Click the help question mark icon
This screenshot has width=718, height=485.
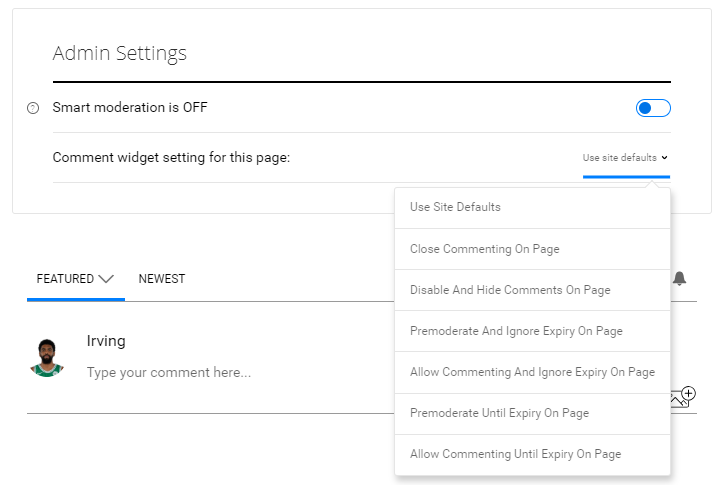pyautogui.click(x=33, y=108)
